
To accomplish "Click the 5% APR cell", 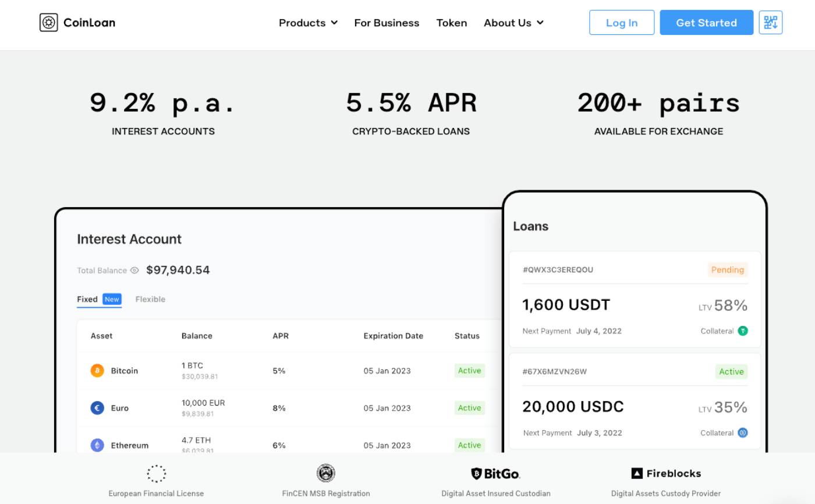I will pos(279,371).
